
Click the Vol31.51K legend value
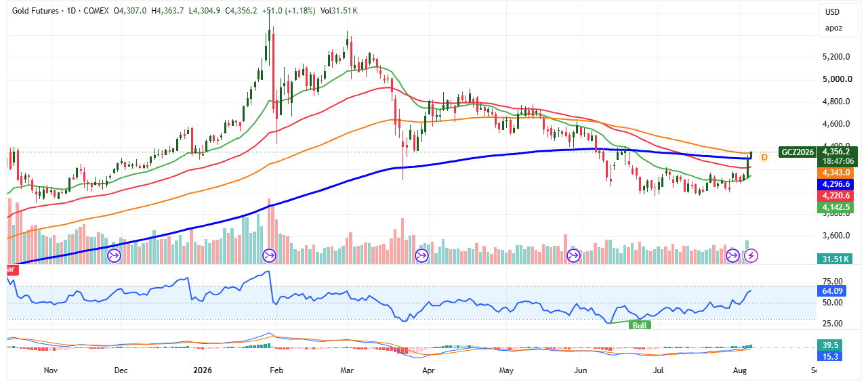[x=339, y=12]
